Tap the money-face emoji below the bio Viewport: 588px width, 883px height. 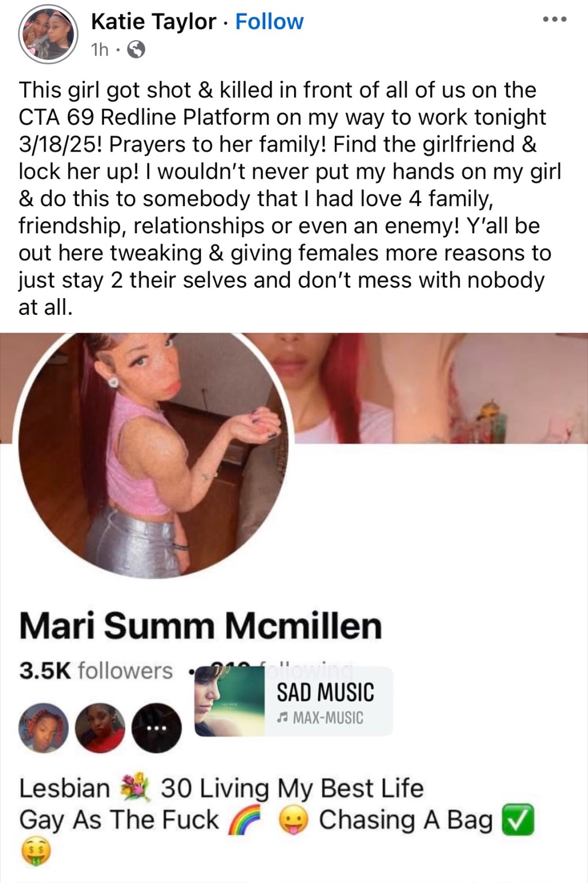point(36,852)
